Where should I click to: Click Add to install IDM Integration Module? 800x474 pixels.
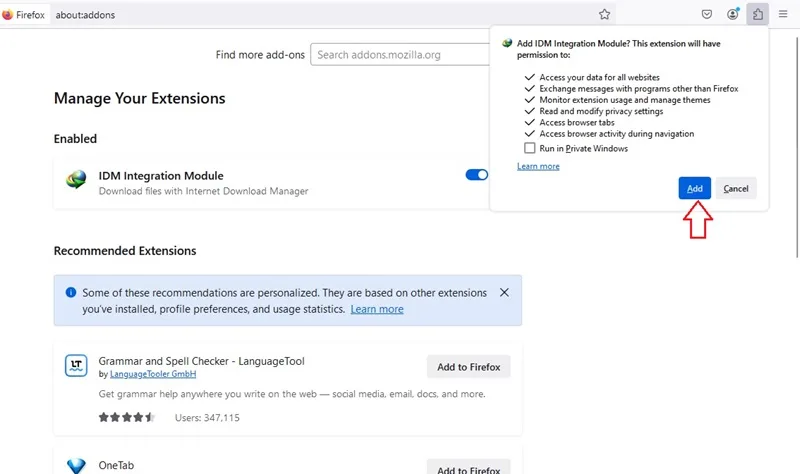[x=694, y=188]
